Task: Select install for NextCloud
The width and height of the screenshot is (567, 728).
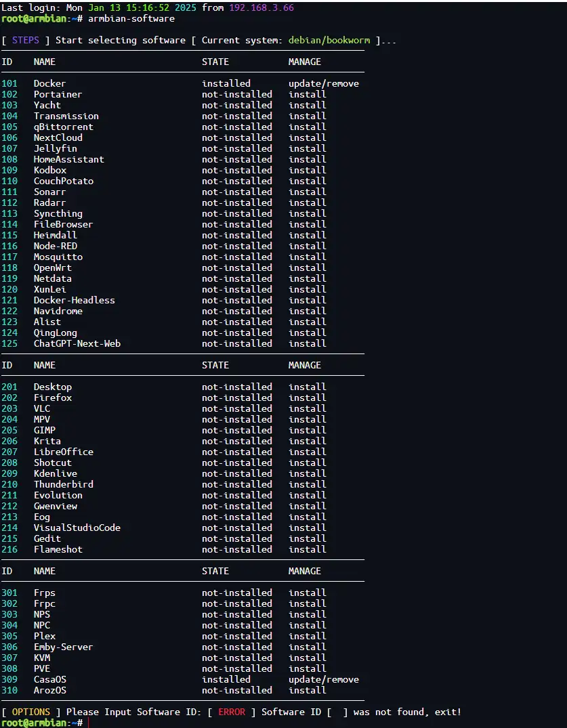Action: pos(307,137)
